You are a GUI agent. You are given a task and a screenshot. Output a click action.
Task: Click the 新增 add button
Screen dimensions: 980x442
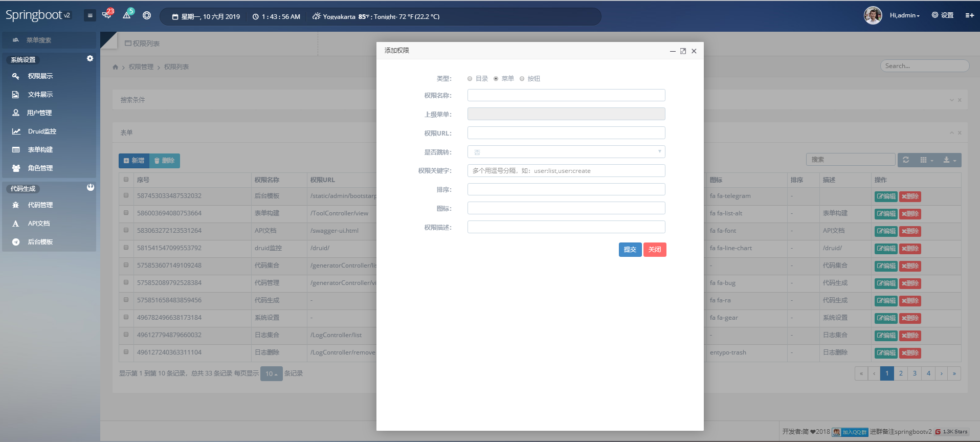(x=134, y=161)
